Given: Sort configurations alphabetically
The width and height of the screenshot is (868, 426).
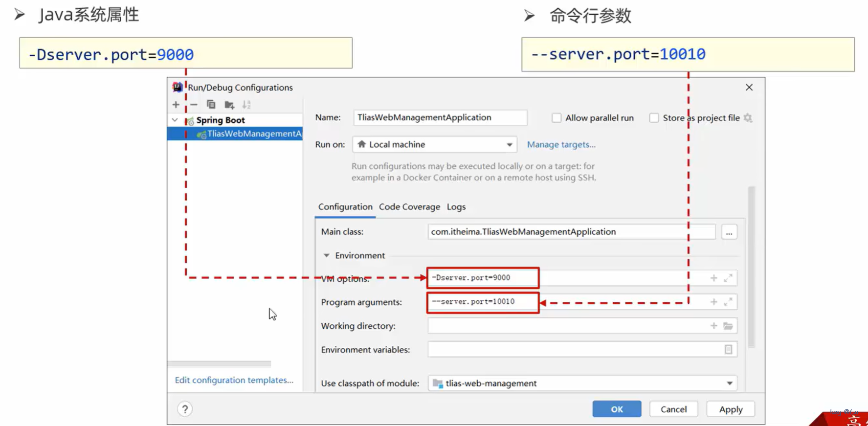Looking at the screenshot, I should (246, 105).
